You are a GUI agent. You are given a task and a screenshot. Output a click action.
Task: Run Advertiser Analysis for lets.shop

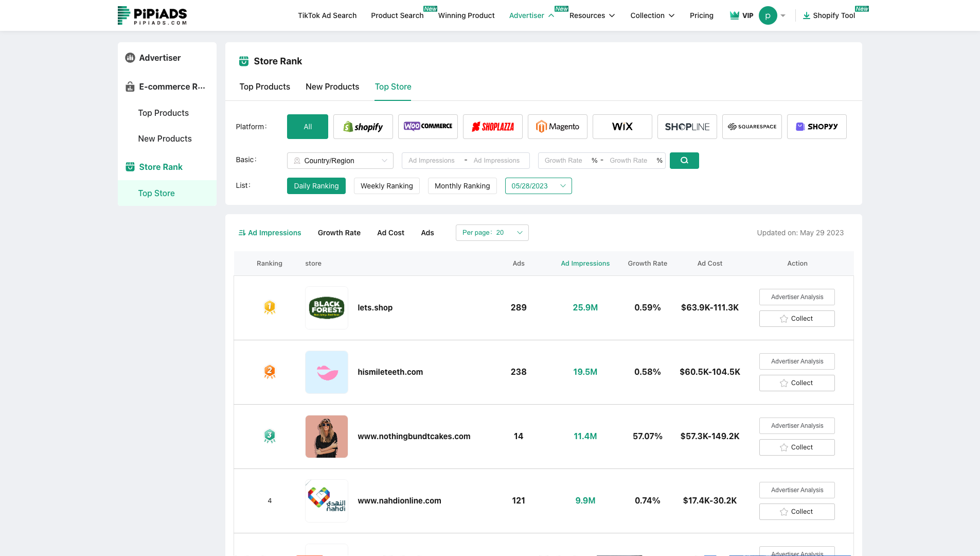[x=796, y=297]
